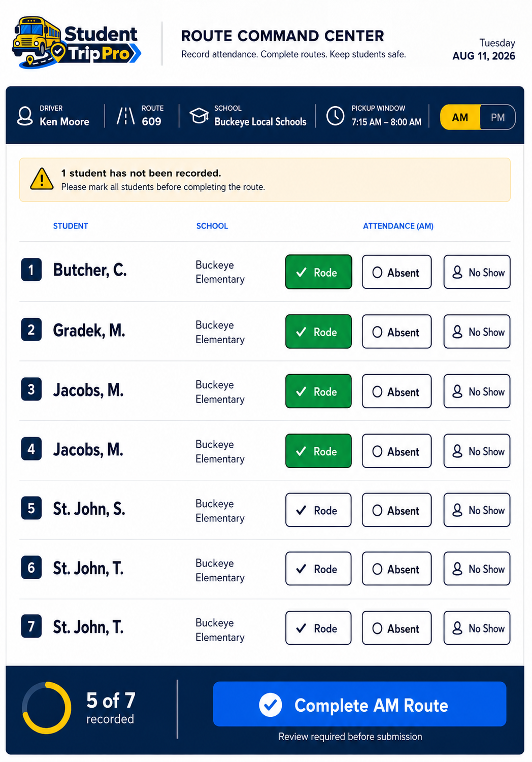This screenshot has width=532, height=762.
Task: Click the Complete AM Route button
Action: pos(359,704)
